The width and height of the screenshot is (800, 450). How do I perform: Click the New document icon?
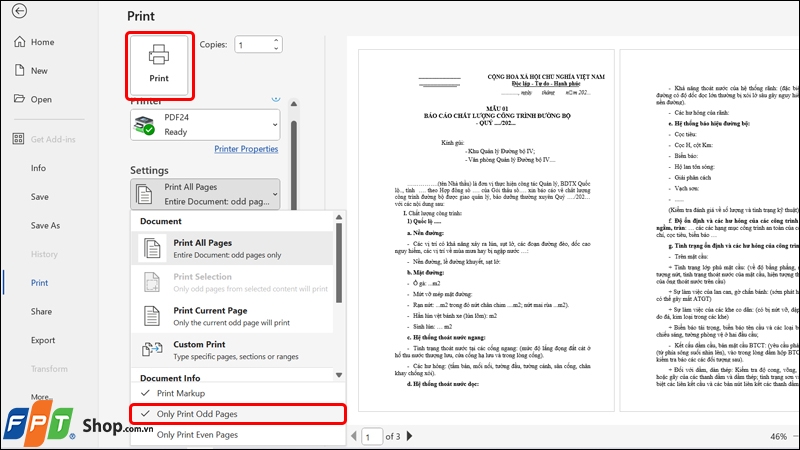click(x=19, y=70)
